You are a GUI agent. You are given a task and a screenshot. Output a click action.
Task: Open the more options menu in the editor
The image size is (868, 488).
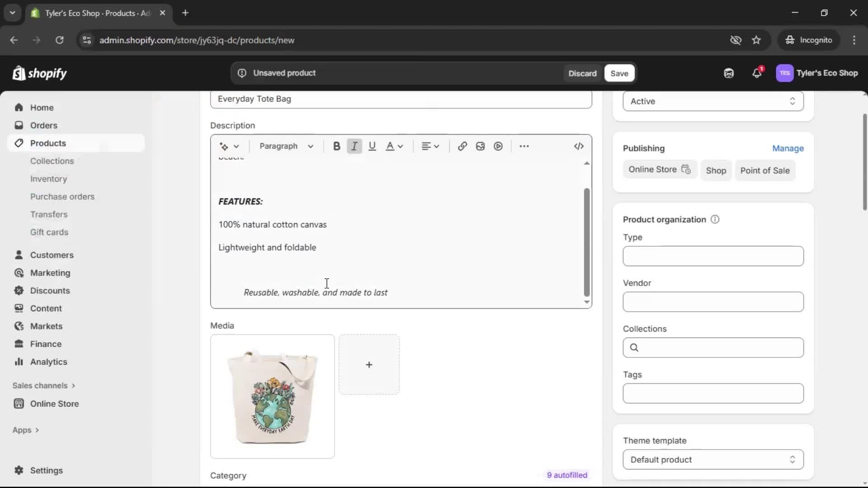tap(524, 146)
